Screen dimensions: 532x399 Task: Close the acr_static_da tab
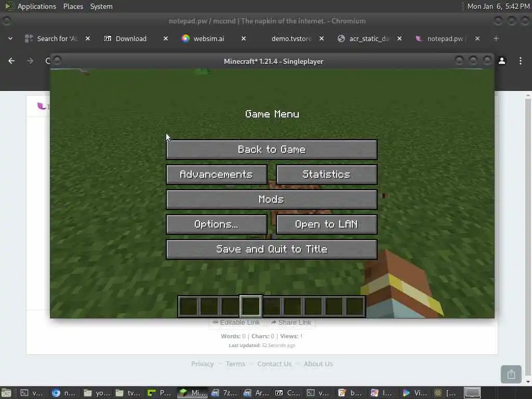coord(400,38)
